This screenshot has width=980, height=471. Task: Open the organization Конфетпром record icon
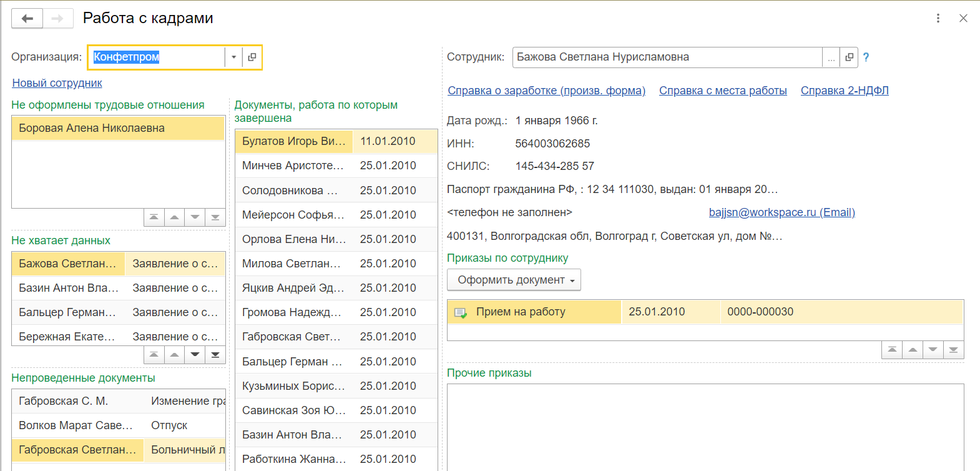(252, 57)
